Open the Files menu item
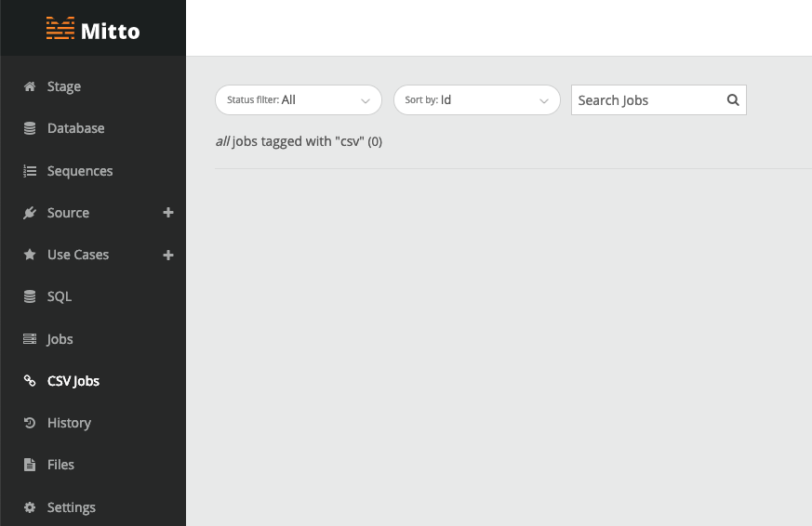The height and width of the screenshot is (526, 812). [x=60, y=465]
